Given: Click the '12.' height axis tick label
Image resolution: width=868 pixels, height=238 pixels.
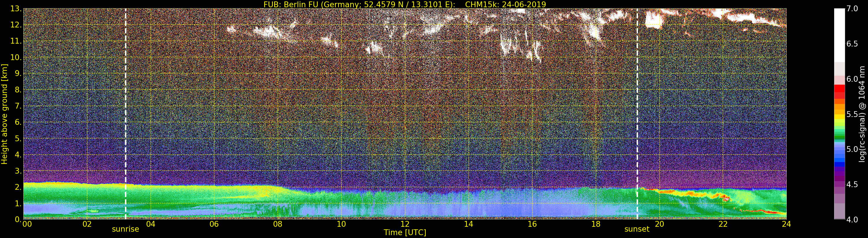Looking at the screenshot, I should (16, 25).
